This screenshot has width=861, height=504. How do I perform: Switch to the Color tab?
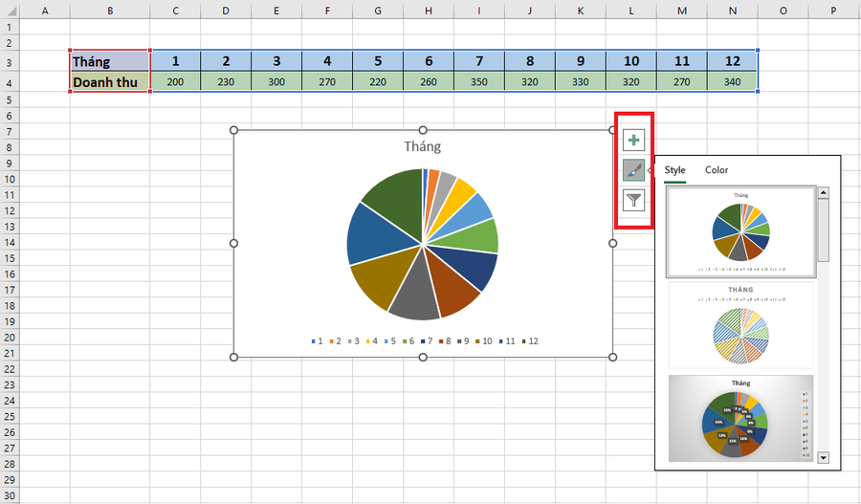click(717, 170)
